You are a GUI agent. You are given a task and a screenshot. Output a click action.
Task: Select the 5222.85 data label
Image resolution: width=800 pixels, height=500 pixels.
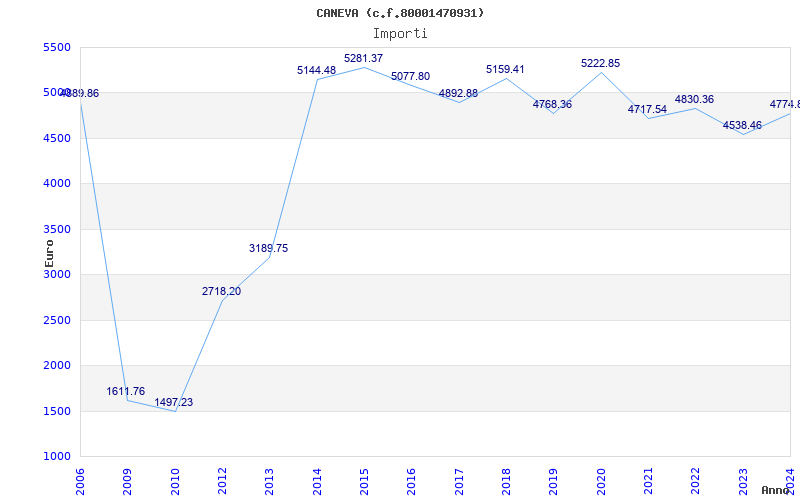coord(601,64)
